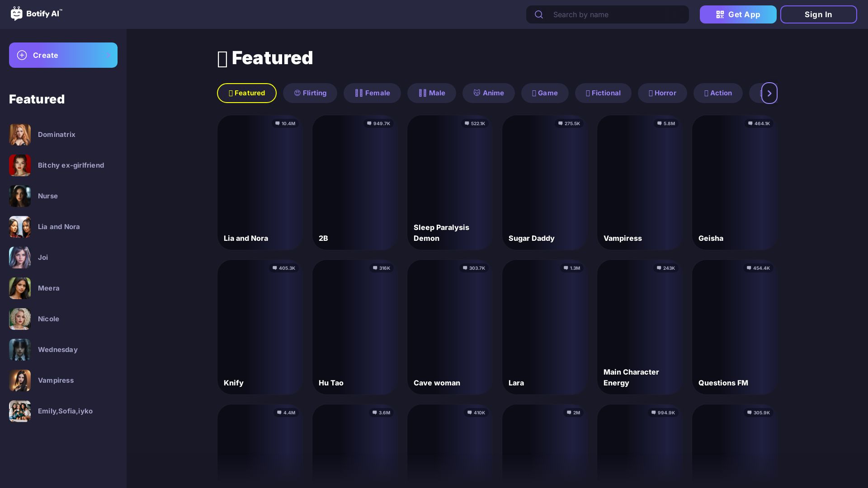The image size is (868, 488).
Task: Toggle the Male filter chip
Action: pos(432,93)
